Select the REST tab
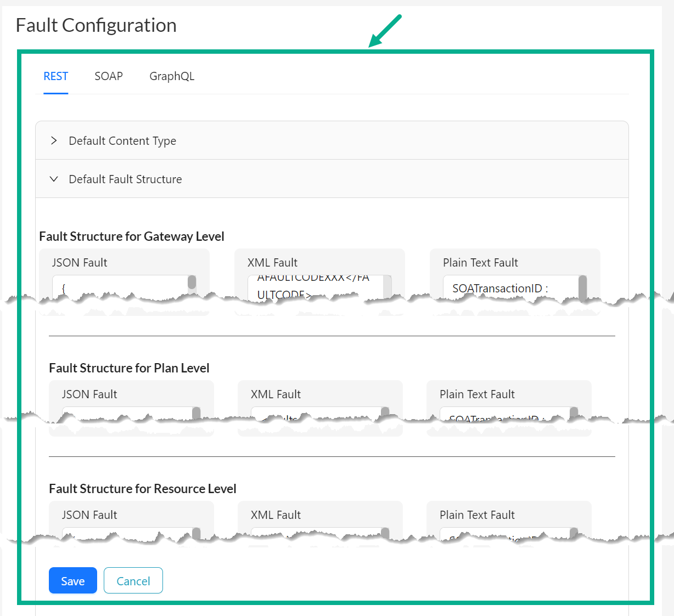674x616 pixels. point(55,76)
